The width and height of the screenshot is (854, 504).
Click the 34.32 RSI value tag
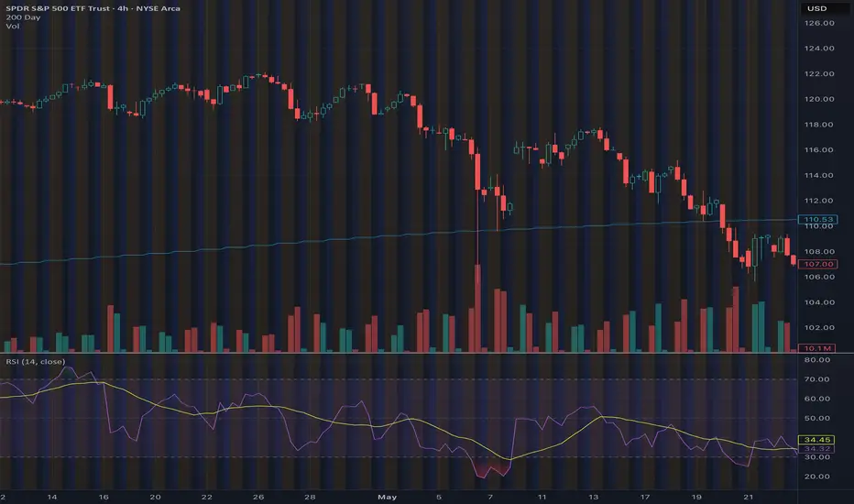[817, 449]
